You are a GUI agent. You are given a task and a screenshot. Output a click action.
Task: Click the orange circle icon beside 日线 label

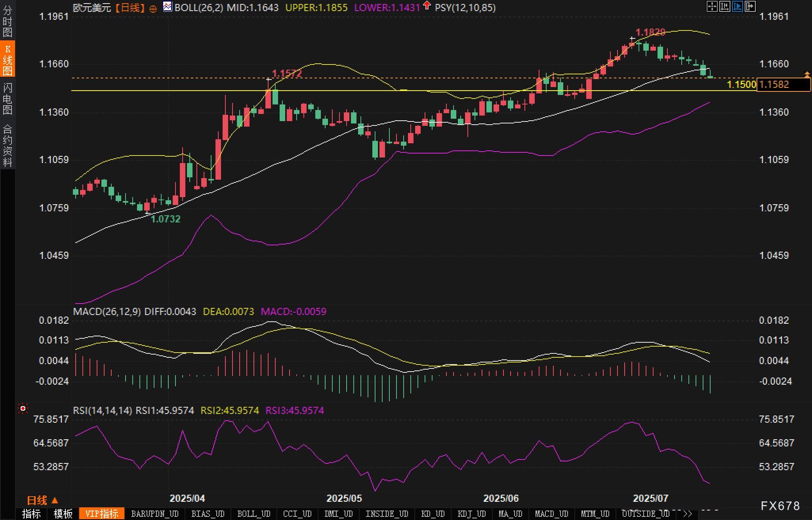153,9
